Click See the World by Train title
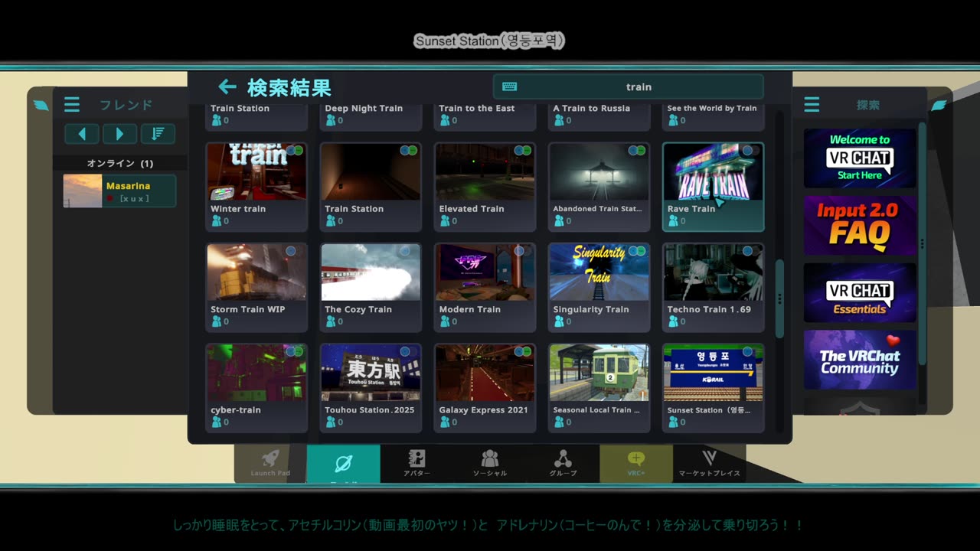 coord(712,109)
